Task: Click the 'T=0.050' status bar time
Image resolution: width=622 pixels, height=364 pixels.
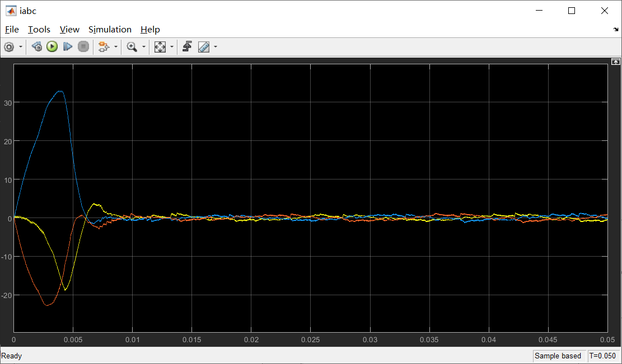Action: coord(602,356)
